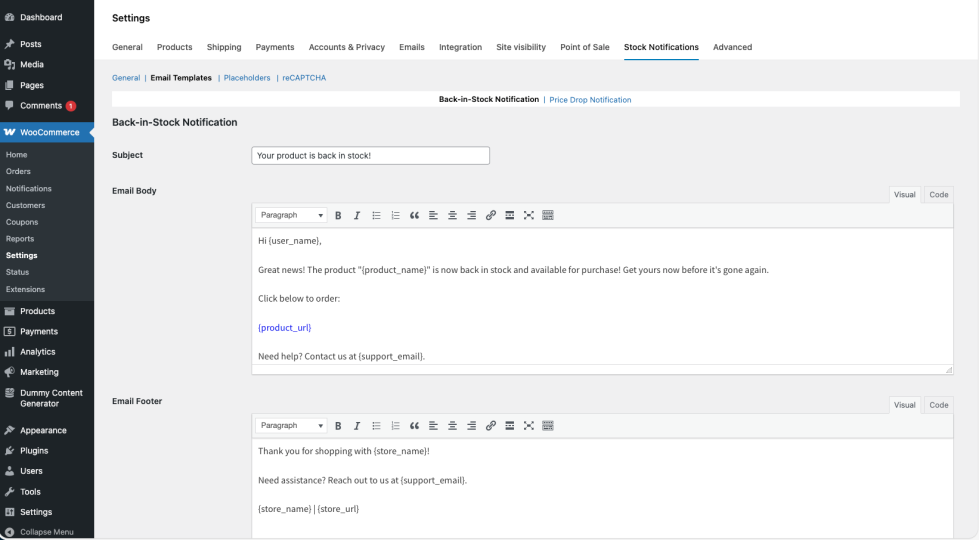Insert link in Email Footer editor
The width and height of the screenshot is (979, 540).
tap(491, 426)
